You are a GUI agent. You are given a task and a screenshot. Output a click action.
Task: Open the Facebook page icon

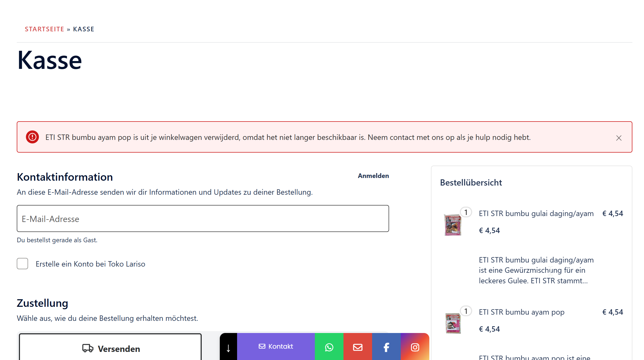click(386, 347)
